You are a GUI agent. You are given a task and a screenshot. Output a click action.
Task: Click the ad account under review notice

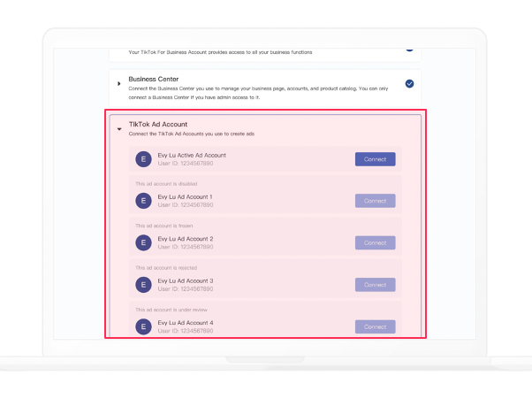171,310
